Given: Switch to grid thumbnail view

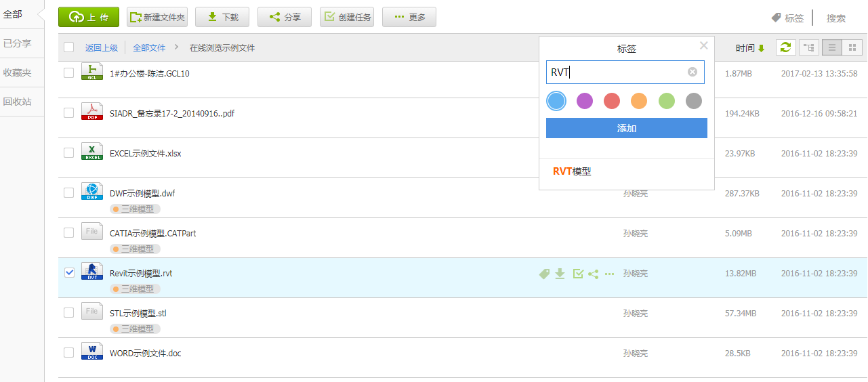Looking at the screenshot, I should click(x=852, y=47).
